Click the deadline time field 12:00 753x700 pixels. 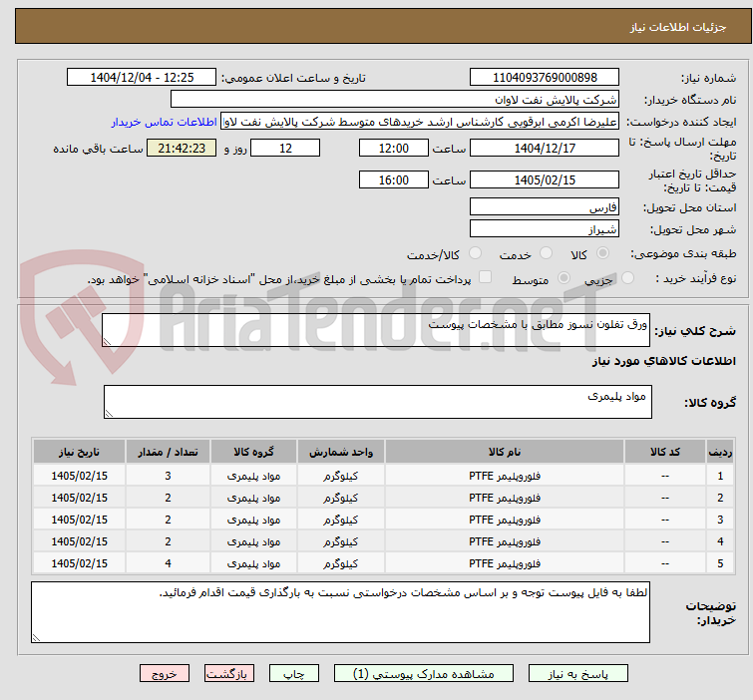click(393, 148)
